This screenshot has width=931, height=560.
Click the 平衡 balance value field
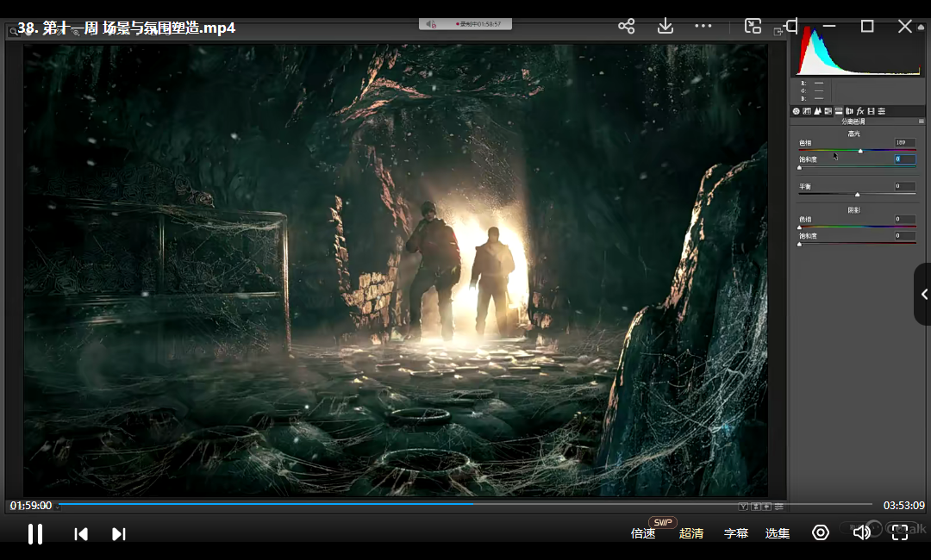(x=905, y=186)
